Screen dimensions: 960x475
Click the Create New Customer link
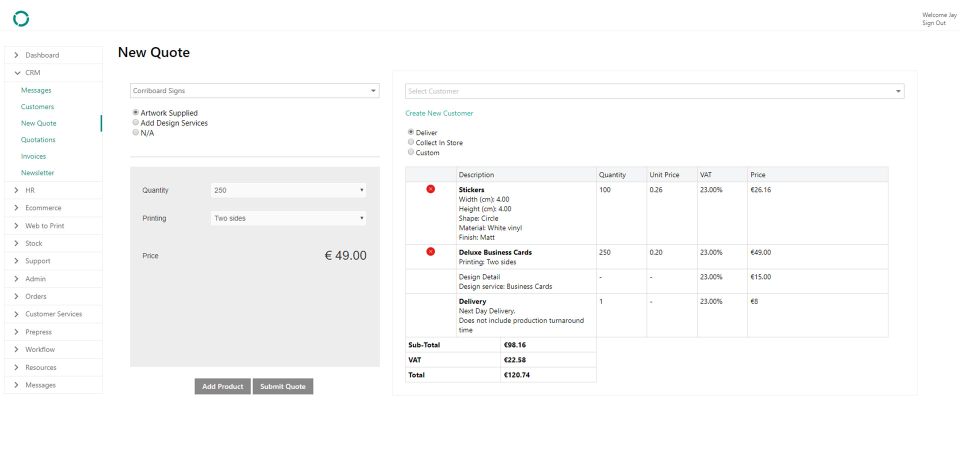point(439,113)
